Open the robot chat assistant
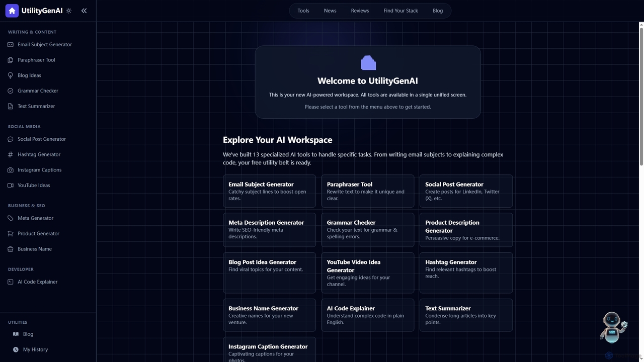The height and width of the screenshot is (362, 644). tap(613, 327)
